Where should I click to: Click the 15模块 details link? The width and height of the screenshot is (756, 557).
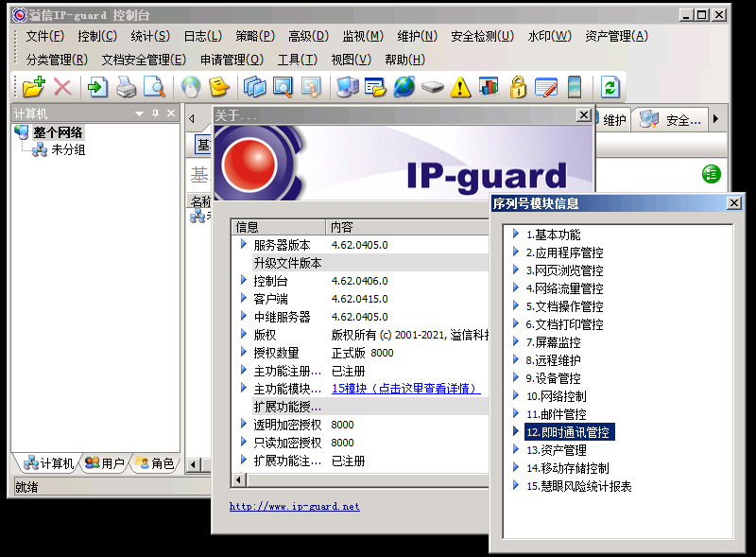point(406,389)
